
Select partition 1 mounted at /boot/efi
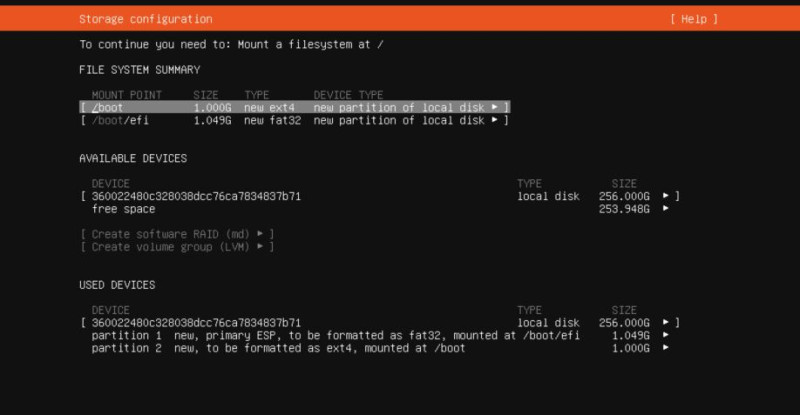[x=380, y=335]
